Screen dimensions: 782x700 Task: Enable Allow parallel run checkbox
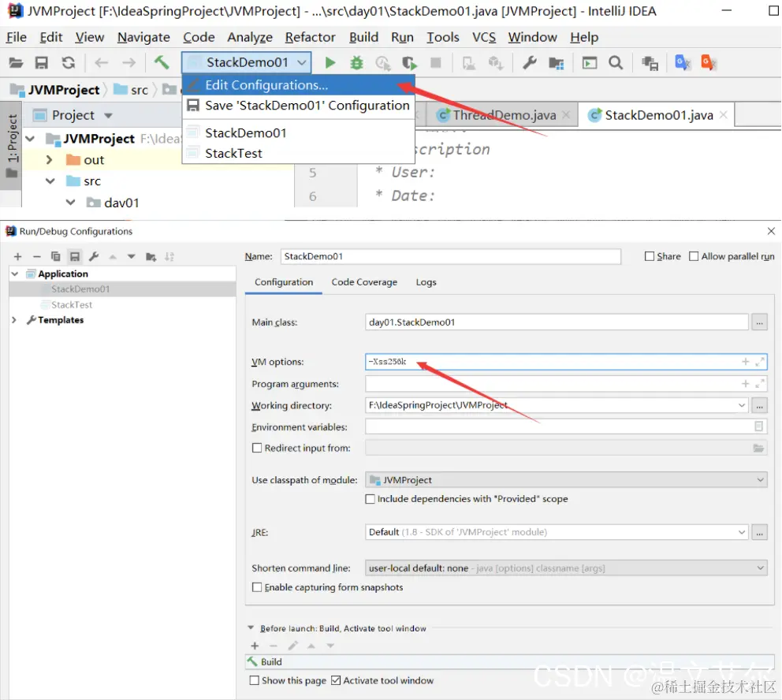click(x=693, y=256)
